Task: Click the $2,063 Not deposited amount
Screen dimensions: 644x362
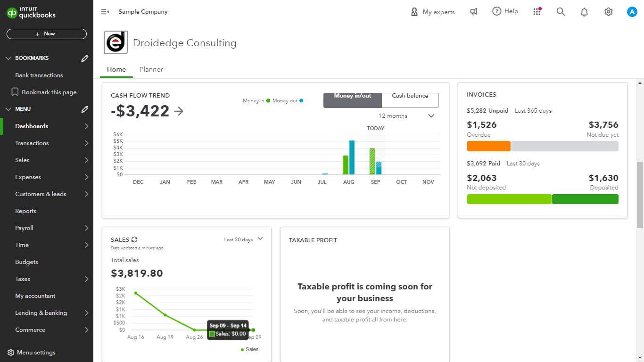Action: (482, 178)
